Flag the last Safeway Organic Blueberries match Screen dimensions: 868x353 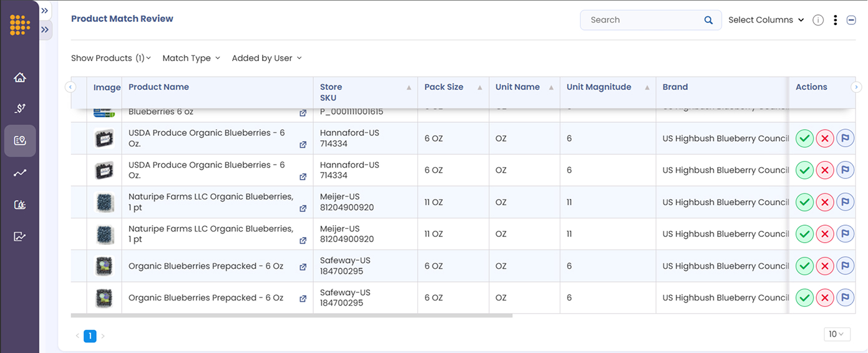tap(845, 297)
